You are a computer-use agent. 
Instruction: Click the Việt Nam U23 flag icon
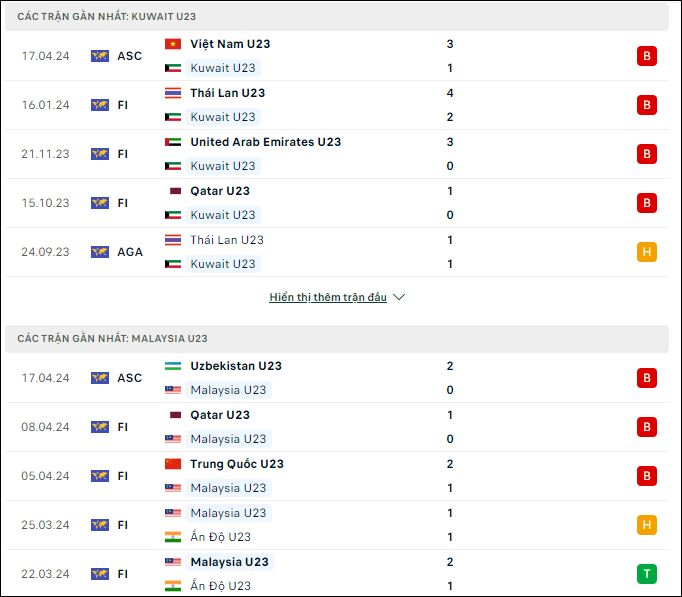173,44
